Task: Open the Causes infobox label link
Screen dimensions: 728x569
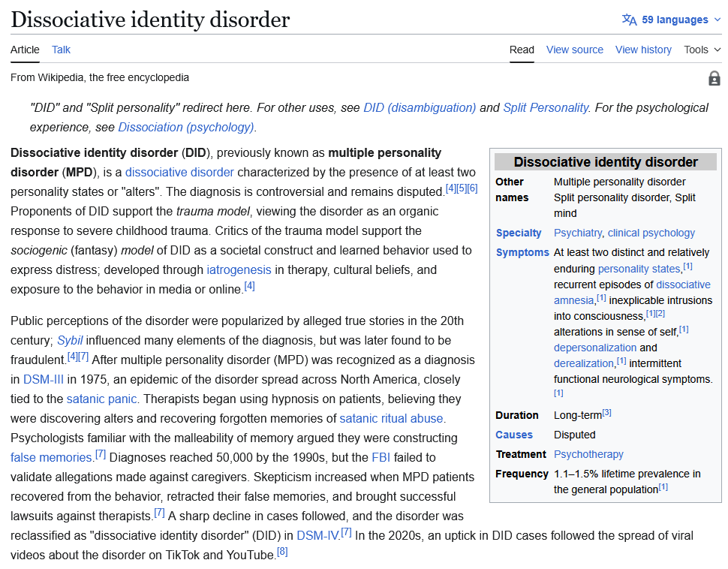Action: [514, 435]
